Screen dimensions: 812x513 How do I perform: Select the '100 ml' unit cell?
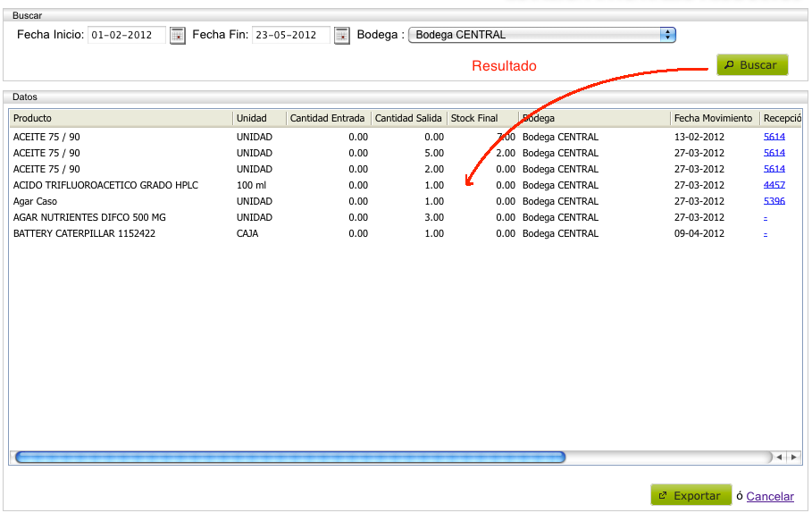pos(251,185)
